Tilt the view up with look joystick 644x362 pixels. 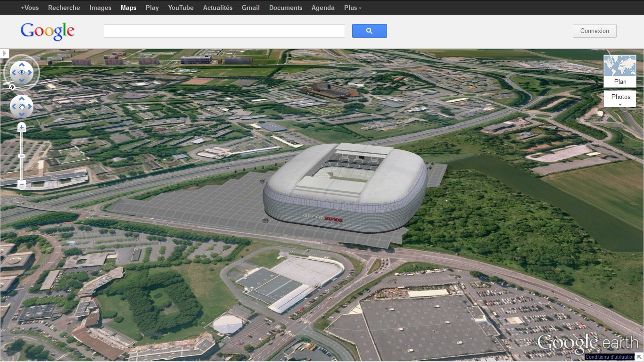pos(22,65)
